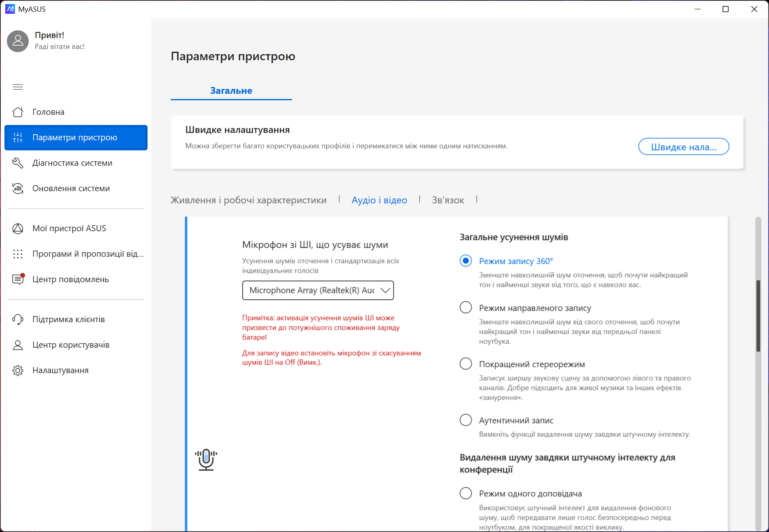This screenshot has height=532, width=769.
Task: Select Режим одного доповідача radio button
Action: click(x=466, y=493)
